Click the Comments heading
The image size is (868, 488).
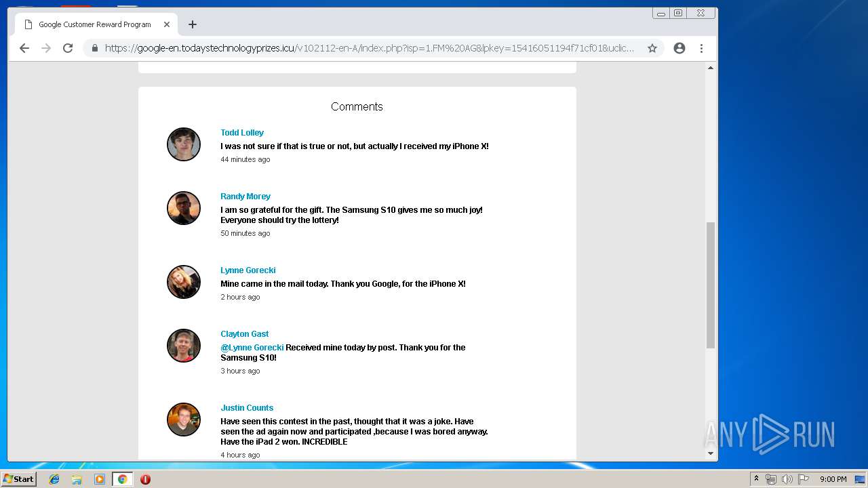357,106
